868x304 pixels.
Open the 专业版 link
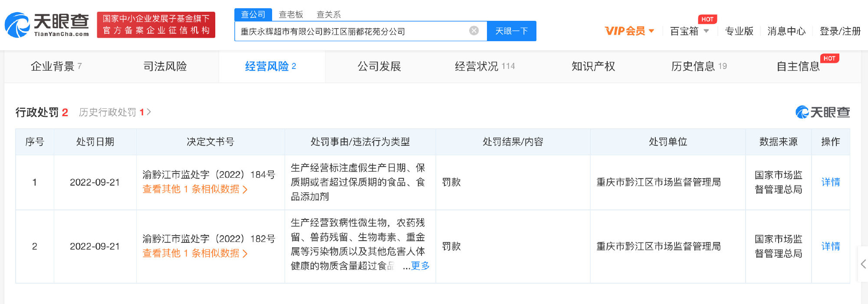(739, 31)
